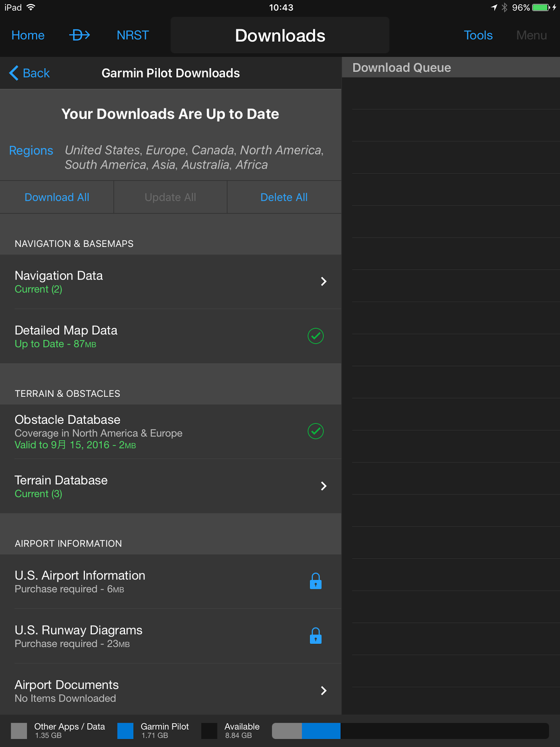Image resolution: width=560 pixels, height=747 pixels.
Task: Expand Terrain Database chevron
Action: click(324, 486)
